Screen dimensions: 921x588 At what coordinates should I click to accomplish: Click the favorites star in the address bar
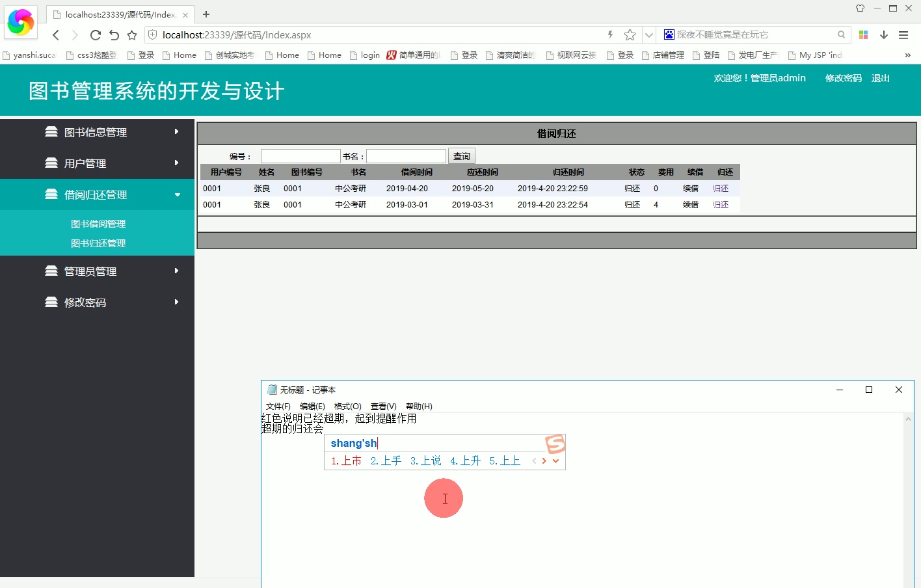[x=630, y=34]
